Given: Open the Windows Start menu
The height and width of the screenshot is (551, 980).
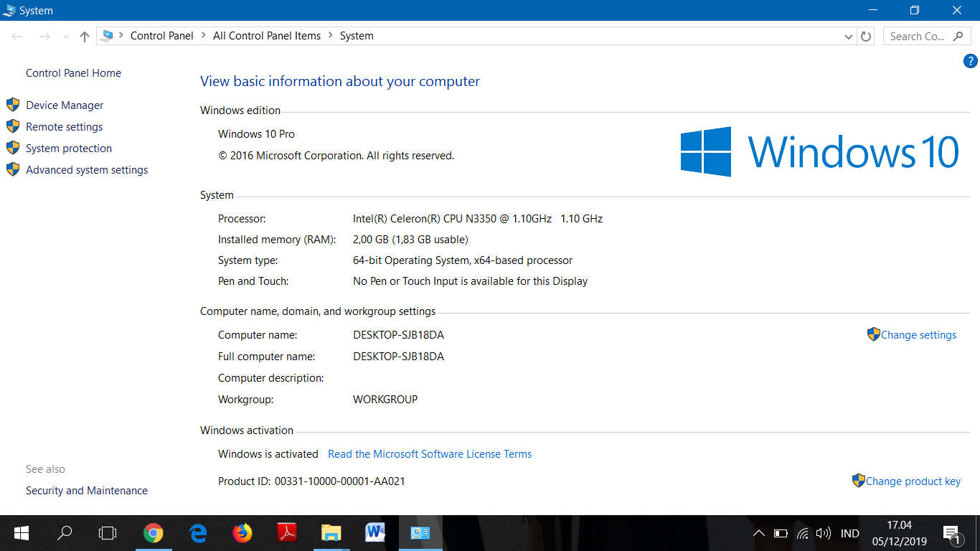Looking at the screenshot, I should (x=21, y=533).
